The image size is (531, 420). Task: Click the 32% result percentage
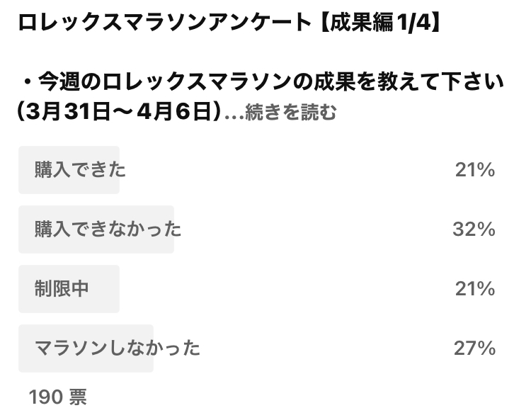coord(474,229)
